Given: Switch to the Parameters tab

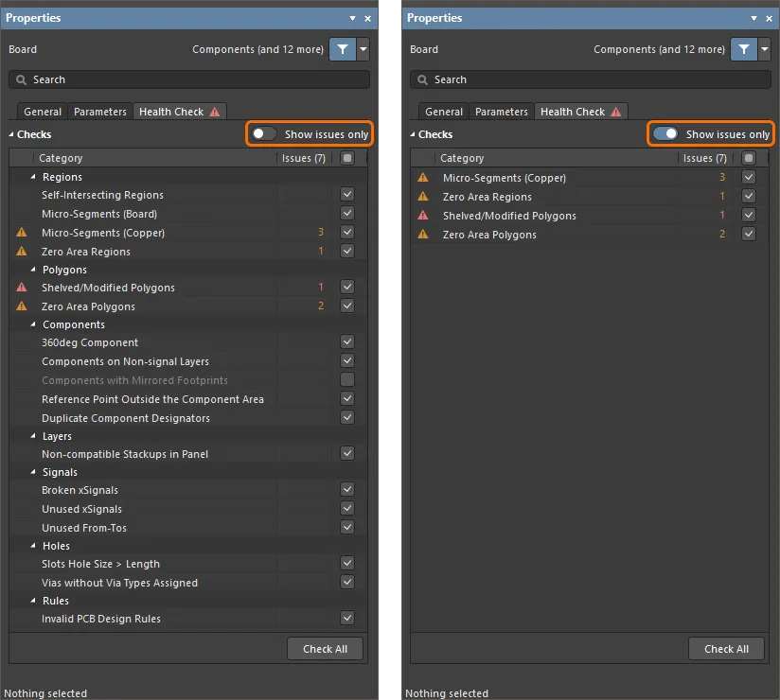Looking at the screenshot, I should (99, 111).
